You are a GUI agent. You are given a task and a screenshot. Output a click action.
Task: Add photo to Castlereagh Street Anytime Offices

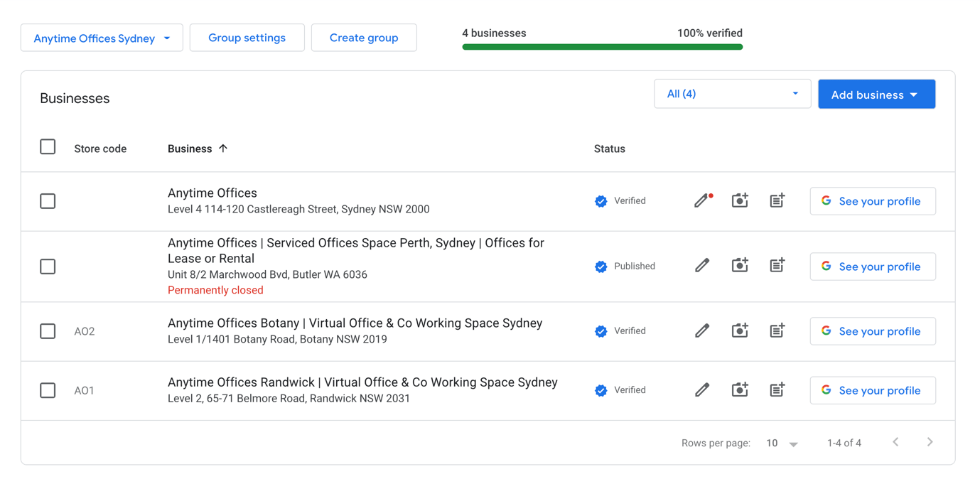pyautogui.click(x=740, y=201)
